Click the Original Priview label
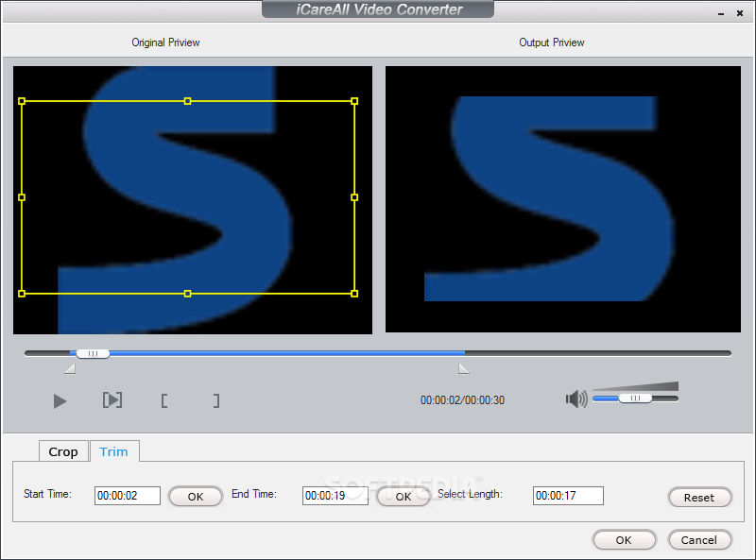 [x=165, y=42]
